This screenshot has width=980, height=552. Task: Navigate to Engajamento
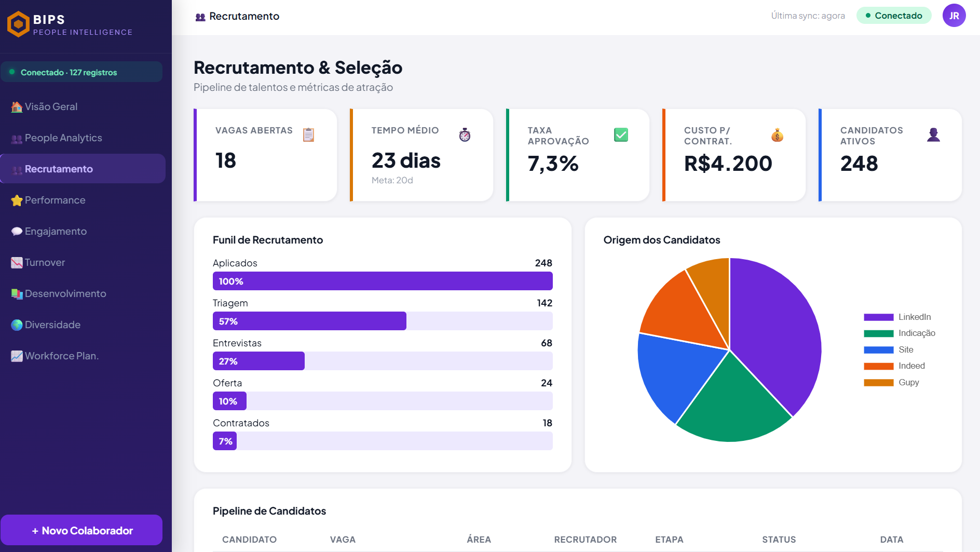(83, 231)
